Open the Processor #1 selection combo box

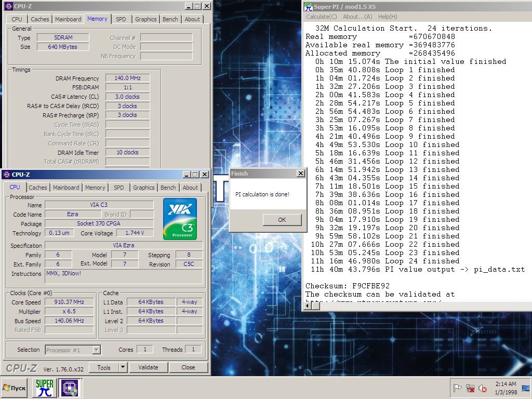point(73,350)
